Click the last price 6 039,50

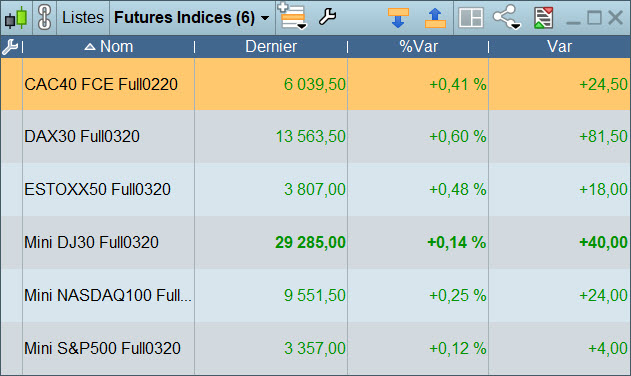coord(315,85)
